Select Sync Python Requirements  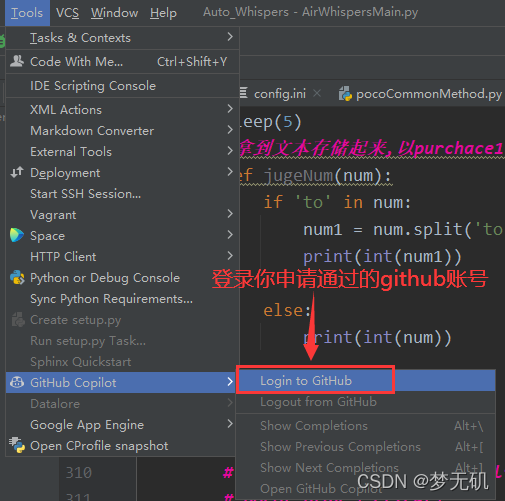click(x=122, y=299)
